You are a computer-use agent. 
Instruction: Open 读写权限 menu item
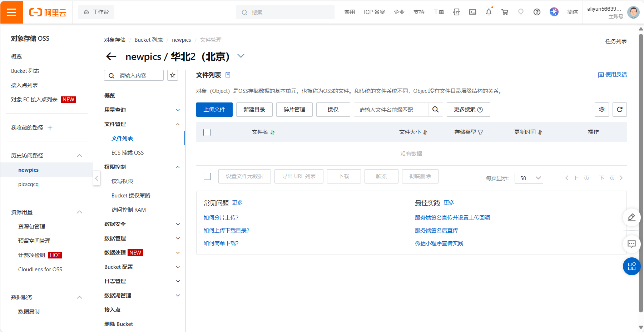tap(122, 181)
